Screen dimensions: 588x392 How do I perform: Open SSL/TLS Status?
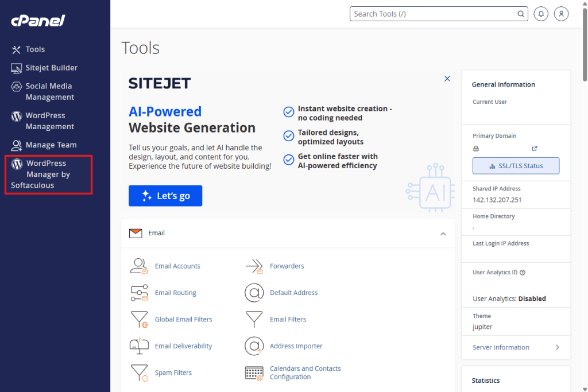[515, 165]
